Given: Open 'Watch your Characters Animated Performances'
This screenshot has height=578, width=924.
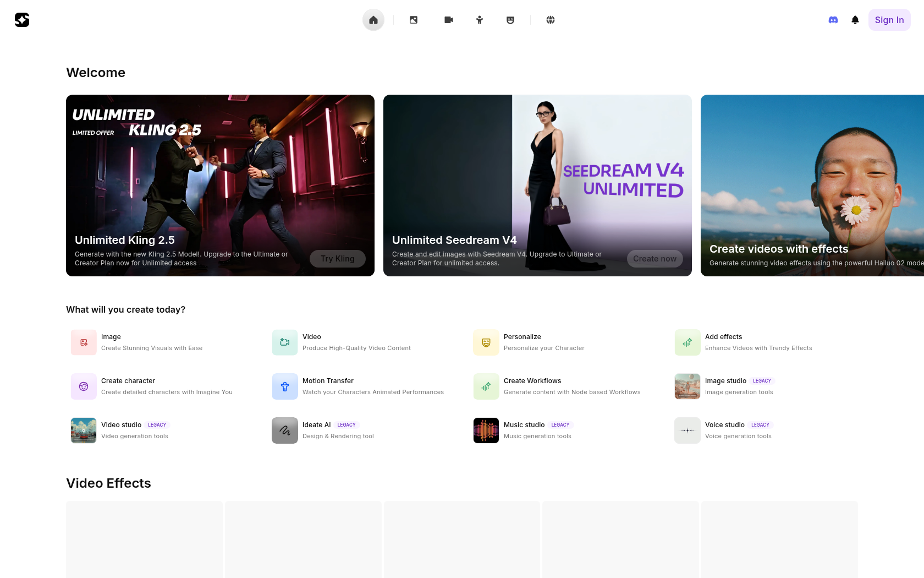Looking at the screenshot, I should [x=373, y=392].
